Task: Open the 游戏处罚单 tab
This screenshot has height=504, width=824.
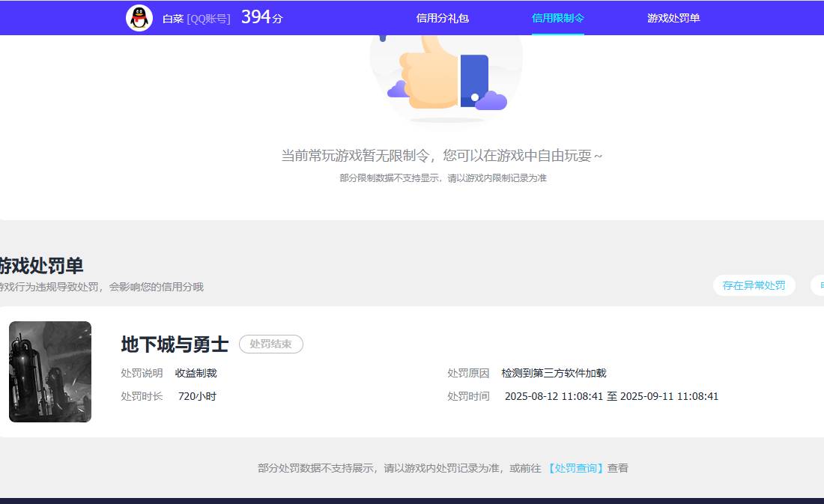Action: click(x=673, y=18)
